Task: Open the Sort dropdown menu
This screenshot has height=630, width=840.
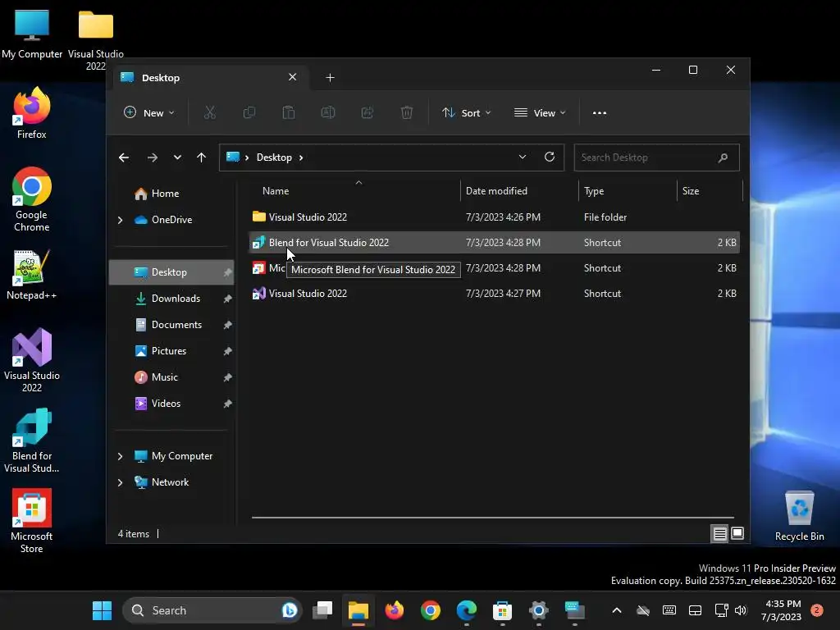Action: coord(466,112)
